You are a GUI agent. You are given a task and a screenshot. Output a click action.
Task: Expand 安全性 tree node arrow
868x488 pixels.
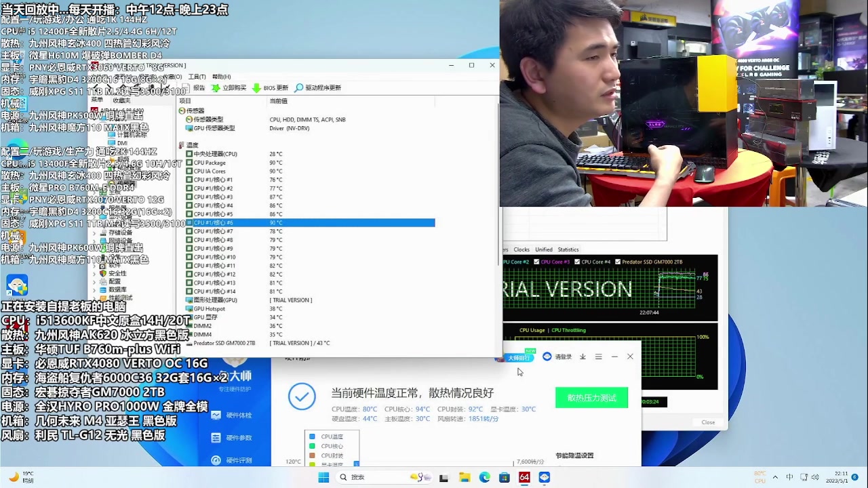(95, 273)
